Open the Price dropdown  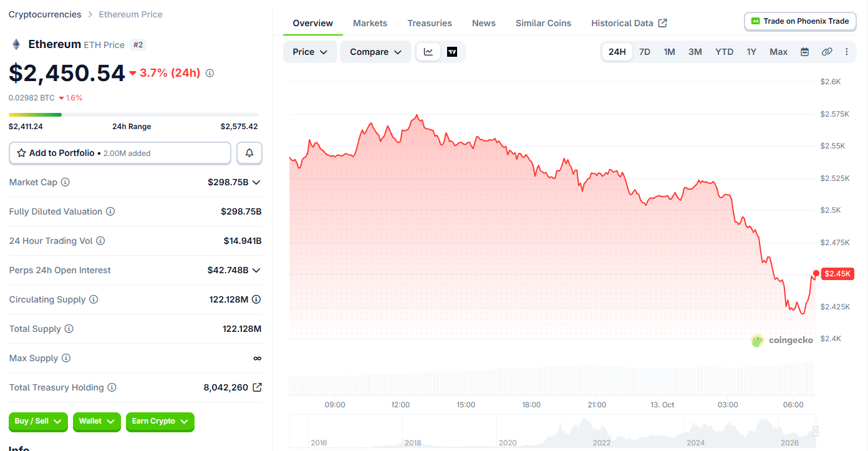(310, 52)
